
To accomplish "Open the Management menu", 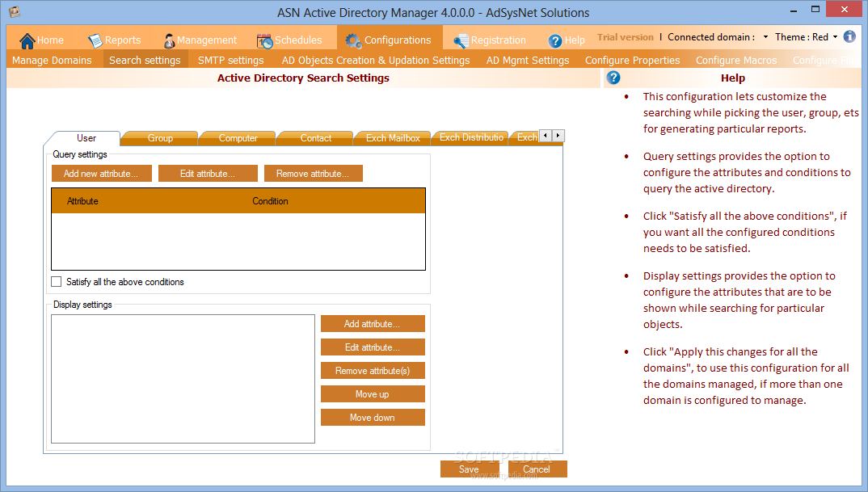I will [x=200, y=40].
